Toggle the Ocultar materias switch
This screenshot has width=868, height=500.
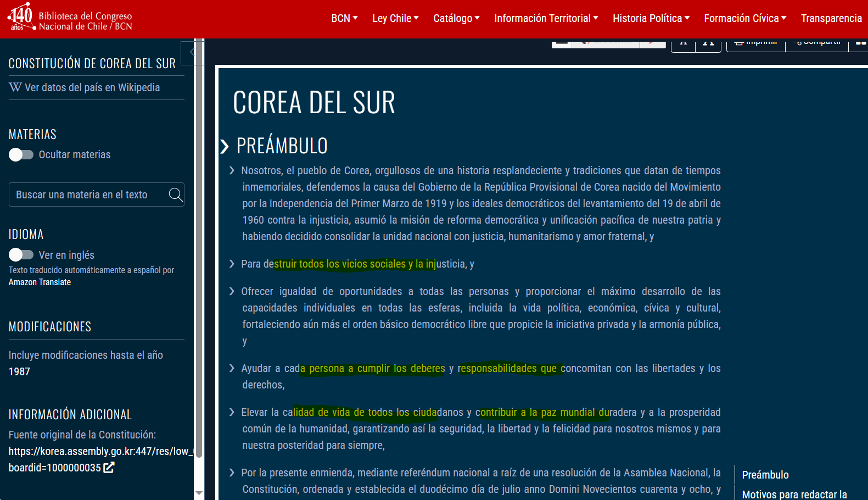pos(21,155)
